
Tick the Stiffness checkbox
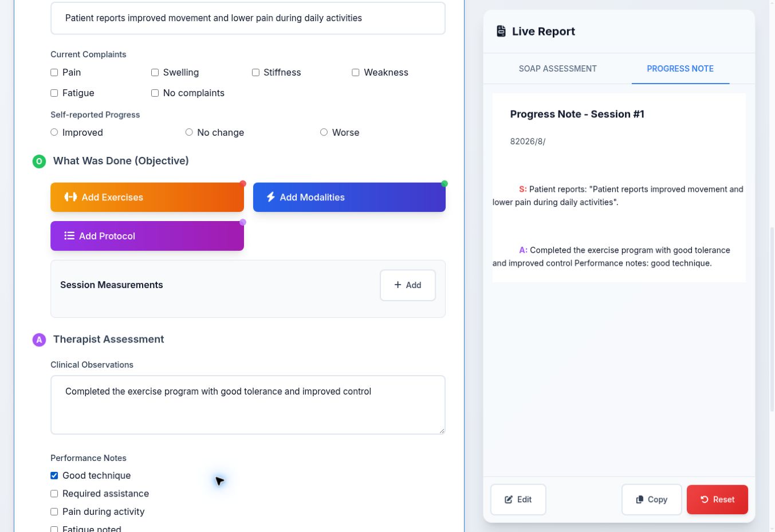click(x=255, y=73)
